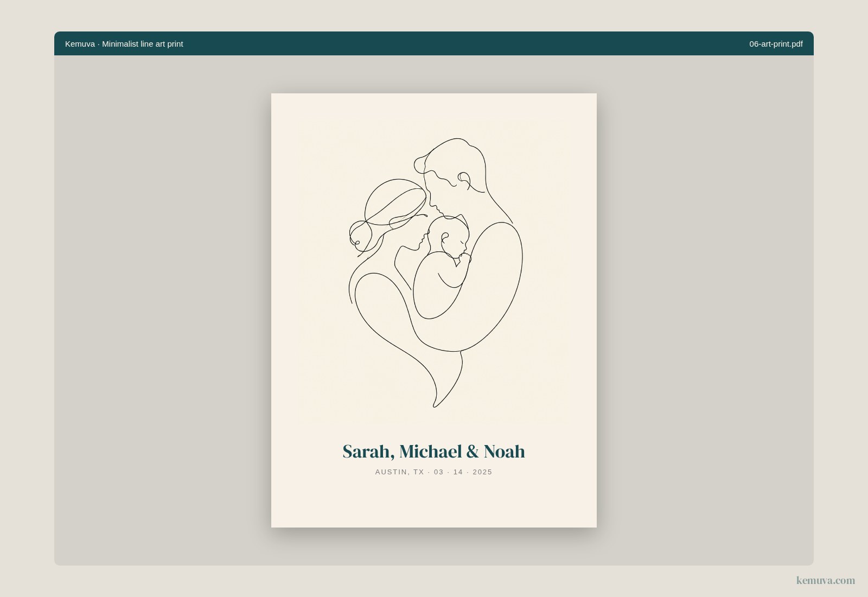Select the Austin, TX date subtitle line

(x=434, y=472)
